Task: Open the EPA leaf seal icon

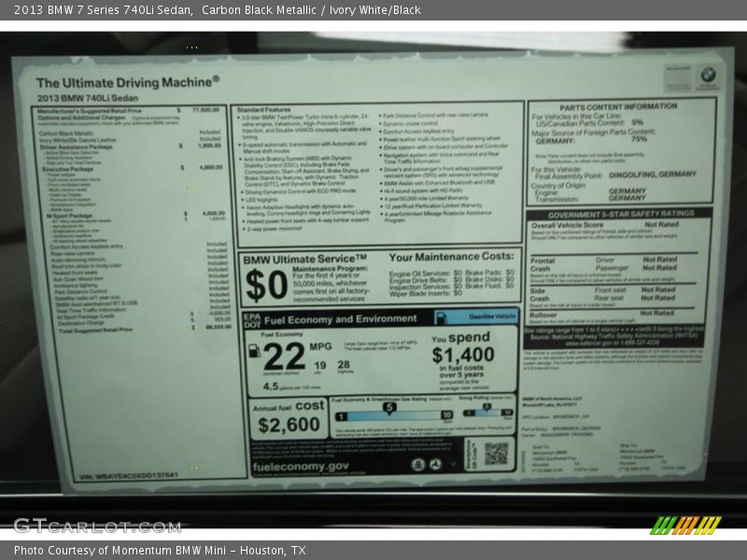Action: click(x=417, y=465)
